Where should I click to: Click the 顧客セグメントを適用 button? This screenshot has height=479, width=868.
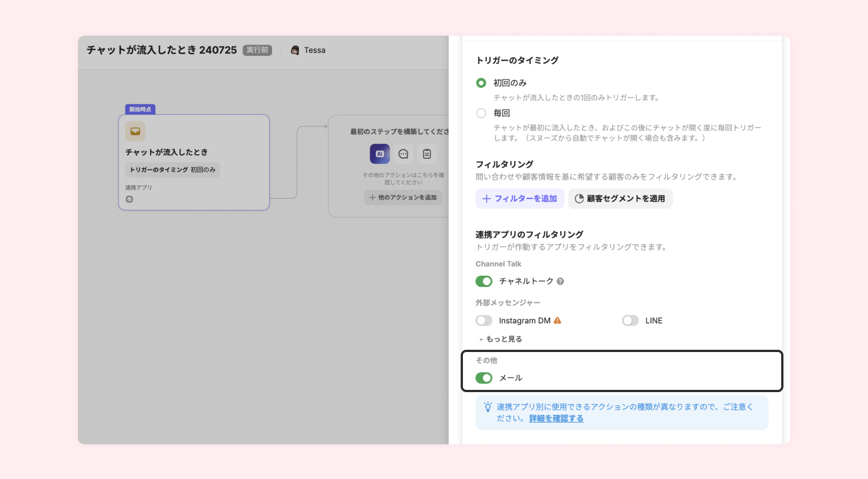coord(620,199)
